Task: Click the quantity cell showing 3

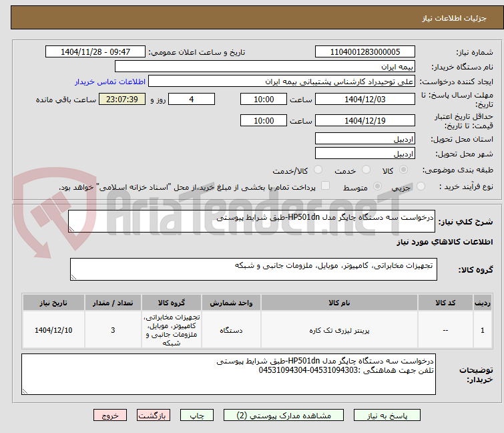Action: click(113, 330)
